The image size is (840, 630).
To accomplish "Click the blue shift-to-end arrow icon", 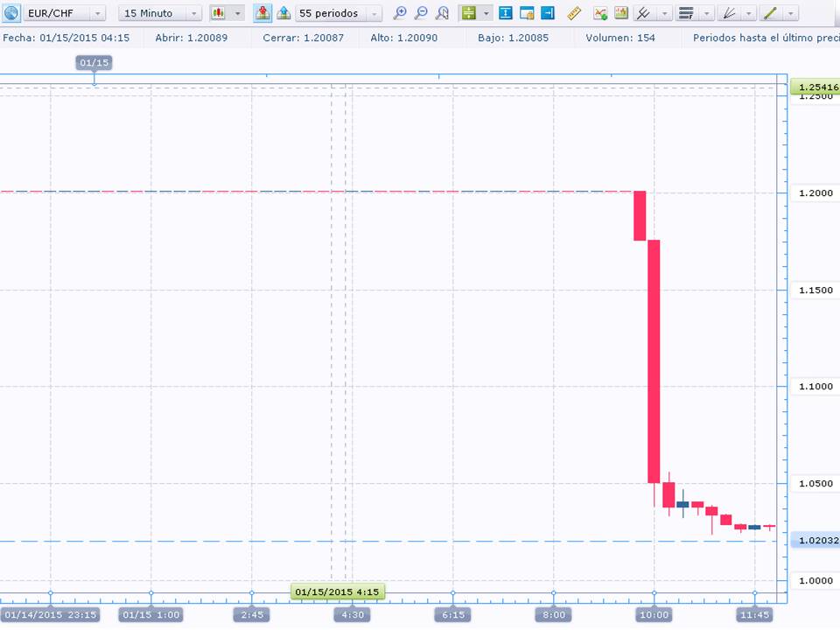I will [548, 13].
